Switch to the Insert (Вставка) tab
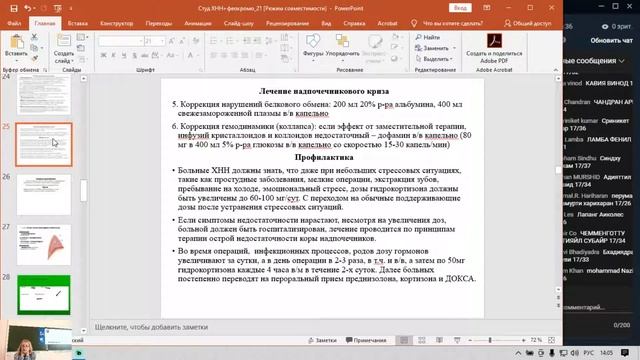Viewport: 640px width, 360px height. pos(78,24)
